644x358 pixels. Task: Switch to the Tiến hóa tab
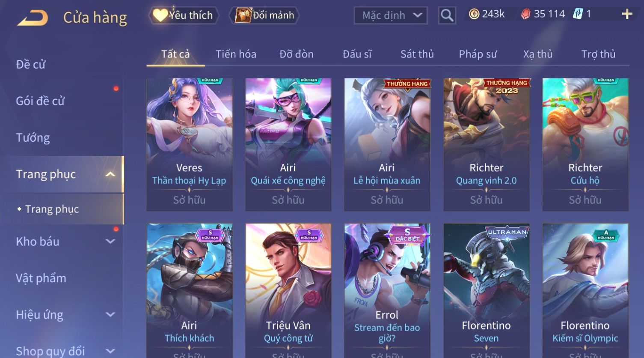pos(236,54)
